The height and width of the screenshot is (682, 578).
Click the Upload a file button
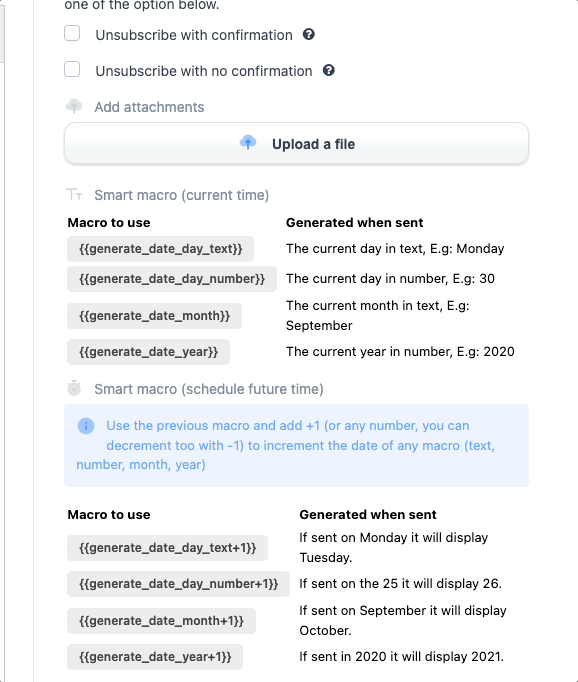(x=297, y=144)
